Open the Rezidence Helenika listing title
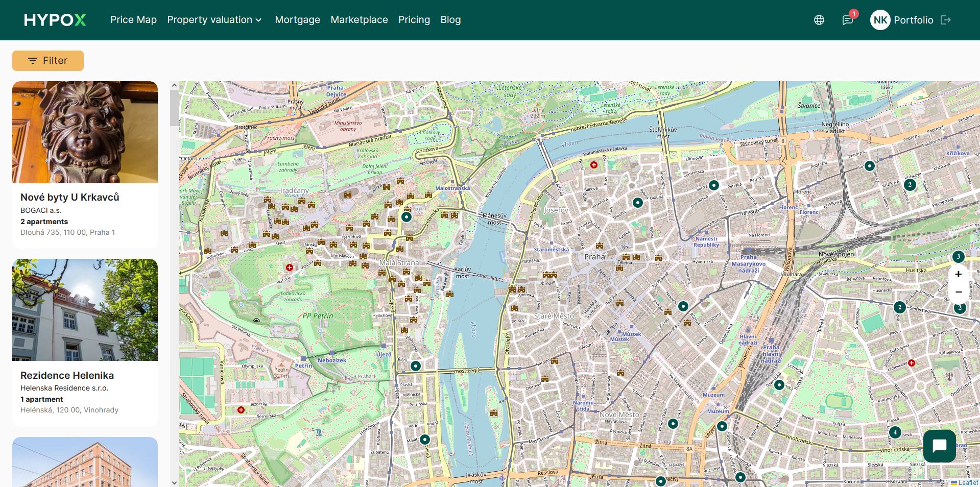The image size is (980, 487). 67,375
